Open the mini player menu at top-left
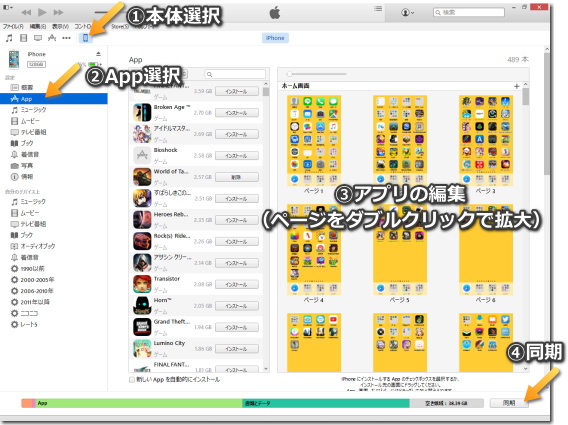568x425 pixels. click(x=8, y=7)
